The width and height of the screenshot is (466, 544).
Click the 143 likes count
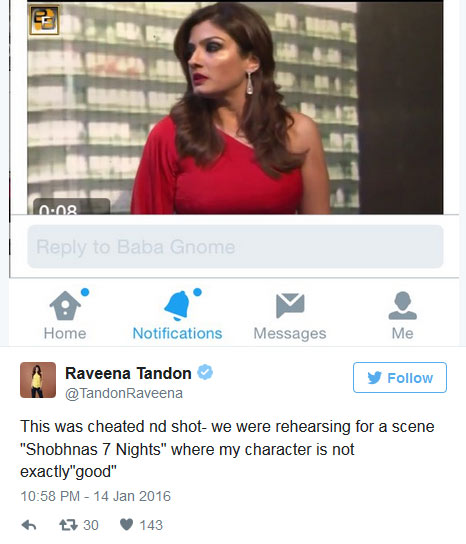[x=151, y=525]
